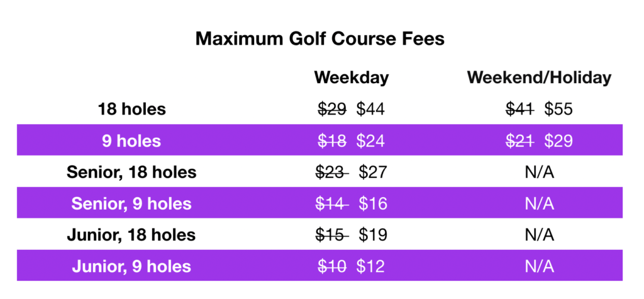Screen dimensions: 644x299
Task: Click the crossed-out $41 weekend price
Action: [520, 109]
